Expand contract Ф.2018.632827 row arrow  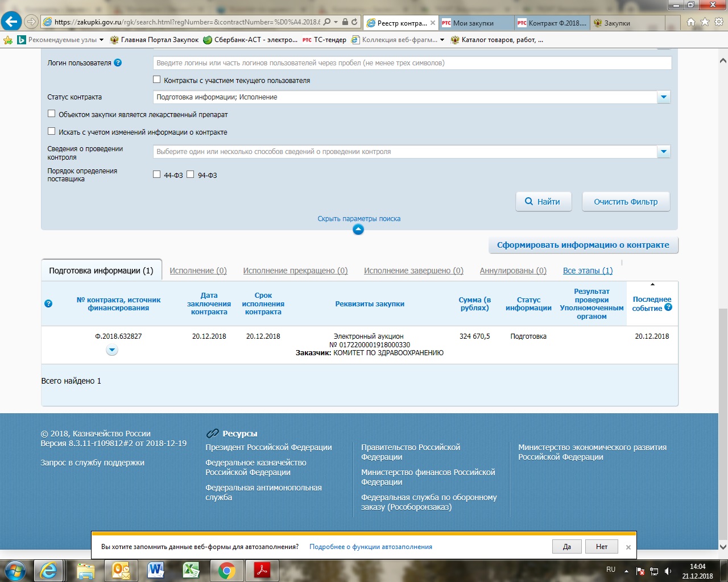tap(112, 350)
